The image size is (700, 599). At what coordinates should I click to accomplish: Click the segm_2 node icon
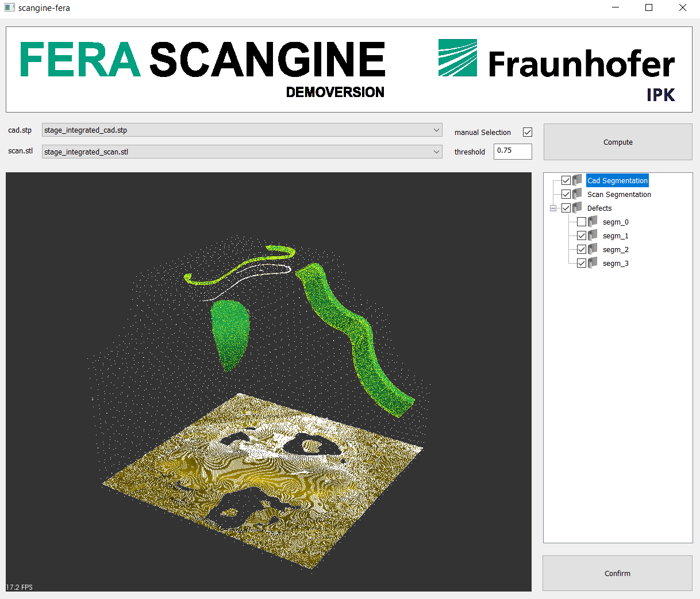coord(593,249)
